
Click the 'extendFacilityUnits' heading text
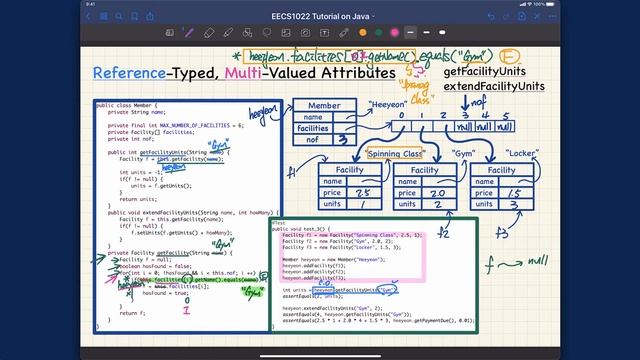click(494, 86)
